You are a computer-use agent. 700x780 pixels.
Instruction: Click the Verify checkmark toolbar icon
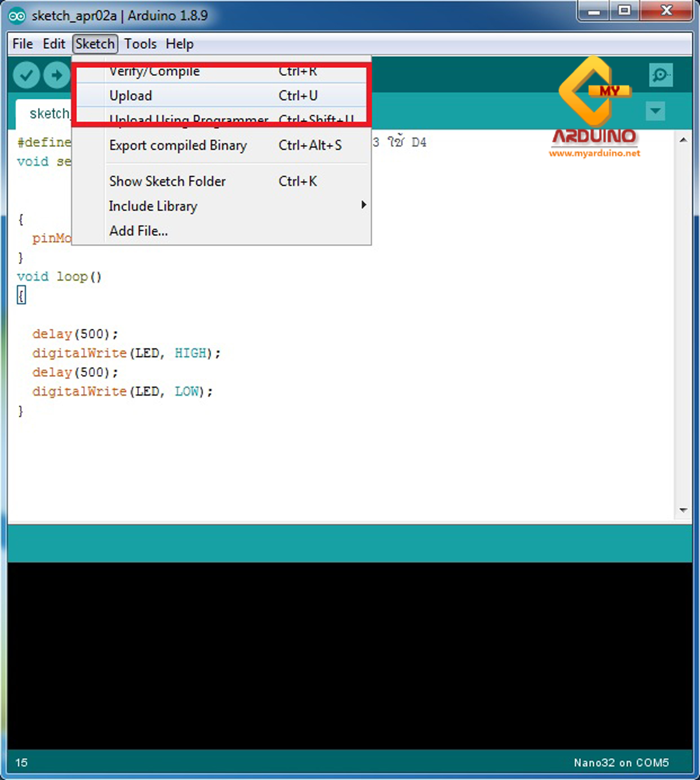pyautogui.click(x=26, y=75)
